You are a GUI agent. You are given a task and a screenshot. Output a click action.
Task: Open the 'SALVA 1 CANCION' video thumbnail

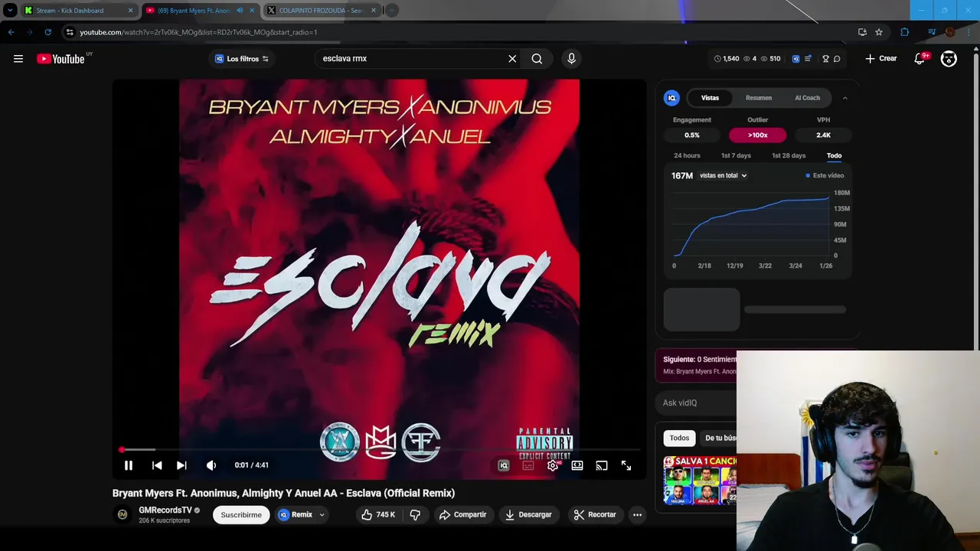[700, 480]
